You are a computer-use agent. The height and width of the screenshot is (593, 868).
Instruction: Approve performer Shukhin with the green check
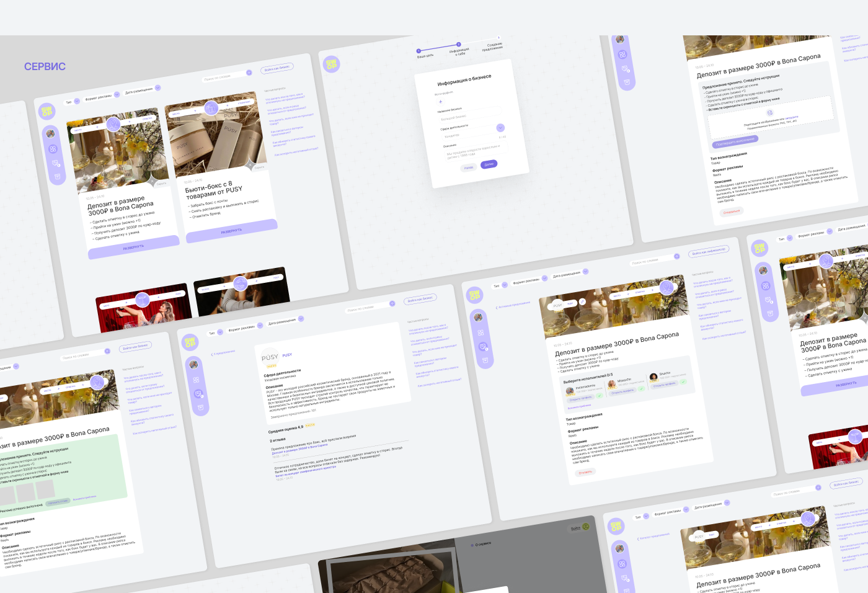[x=683, y=381]
